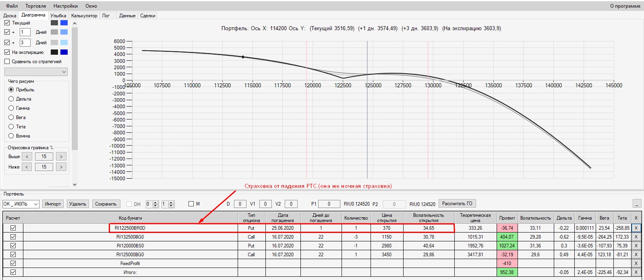Click the Сохранить button
This screenshot has height=280, width=644.
tap(106, 204)
